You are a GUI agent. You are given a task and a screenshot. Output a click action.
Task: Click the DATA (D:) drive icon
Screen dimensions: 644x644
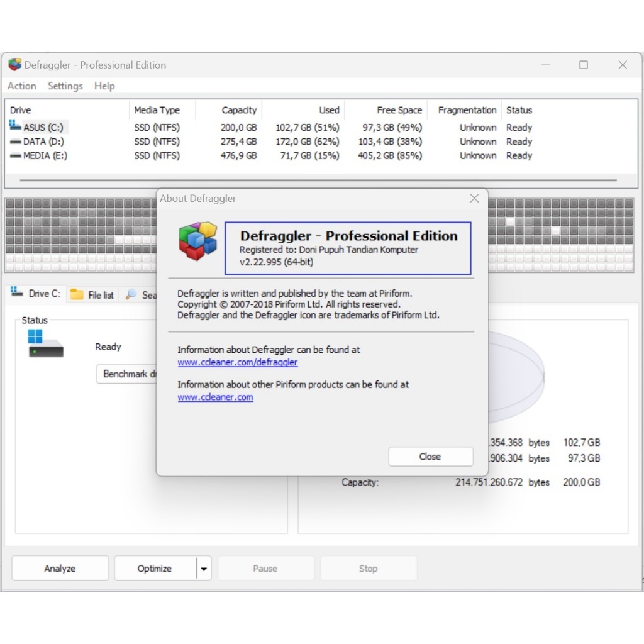tap(15, 142)
